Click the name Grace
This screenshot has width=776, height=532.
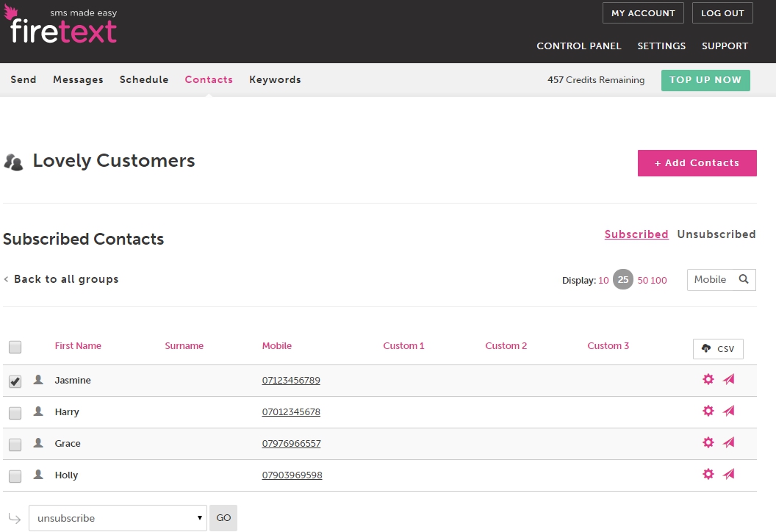[x=68, y=443]
